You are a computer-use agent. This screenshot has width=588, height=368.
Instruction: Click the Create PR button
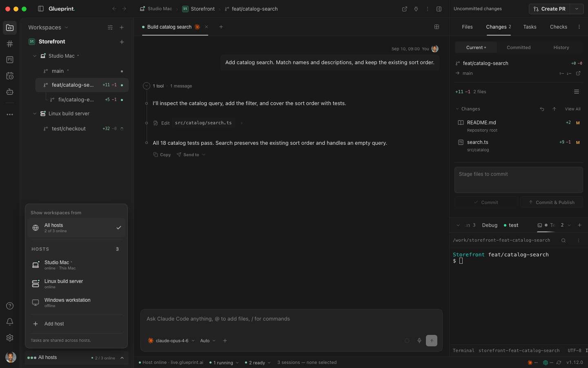coord(550,9)
